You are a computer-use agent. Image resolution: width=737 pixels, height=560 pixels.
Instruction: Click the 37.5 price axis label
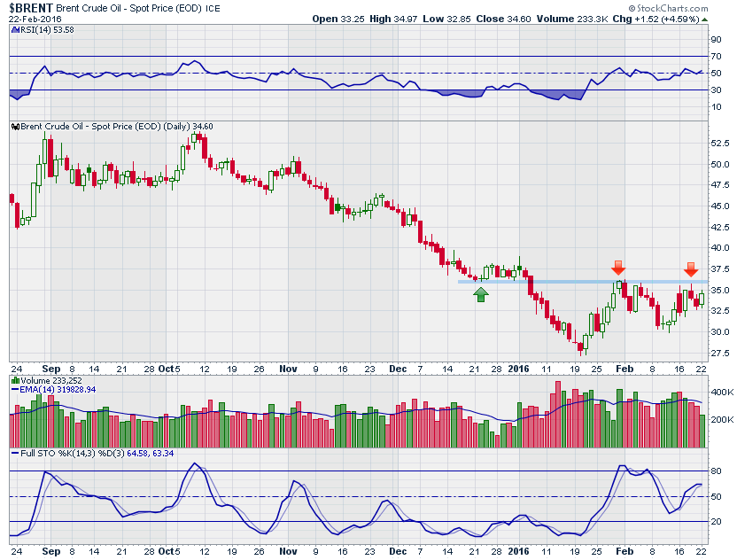720,269
